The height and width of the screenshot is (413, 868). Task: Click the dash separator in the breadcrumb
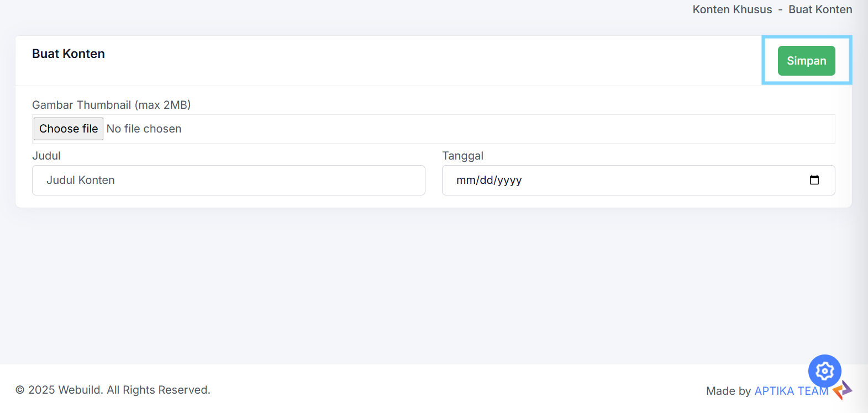pyautogui.click(x=780, y=10)
